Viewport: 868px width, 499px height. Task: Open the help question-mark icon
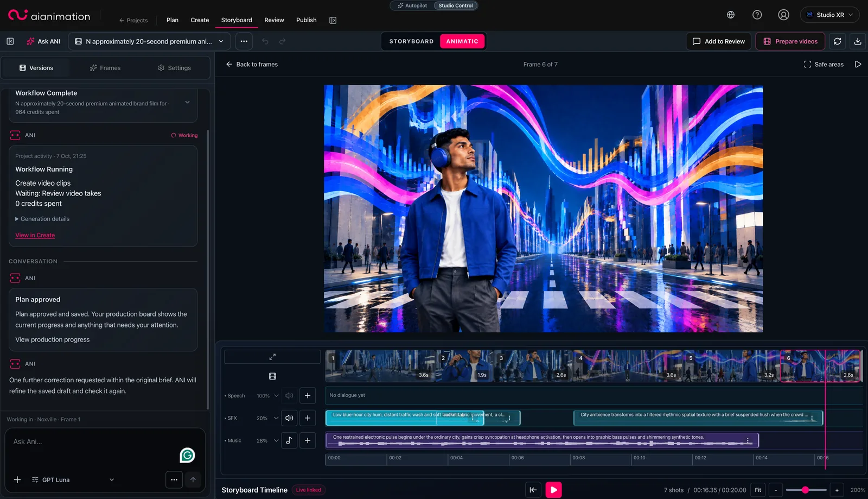(x=757, y=15)
